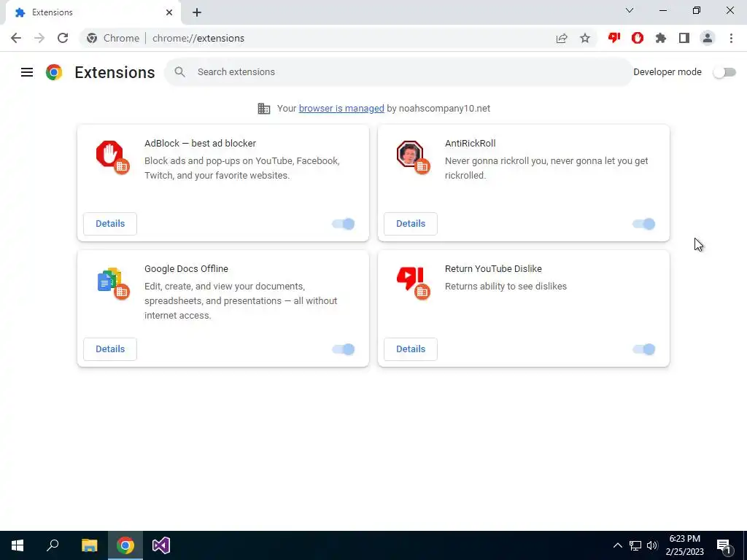The image size is (747, 560).
Task: Toggle Return YouTube Dislike extension off
Action: coord(644,349)
